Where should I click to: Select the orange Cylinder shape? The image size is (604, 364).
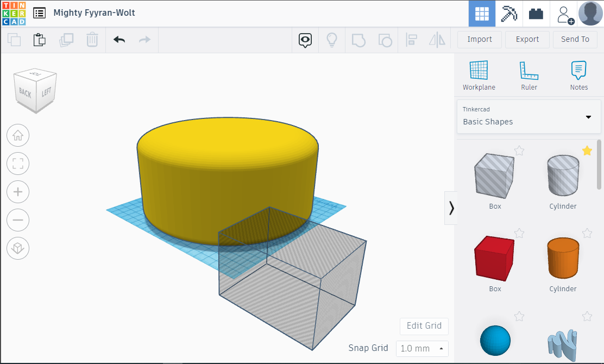(x=563, y=258)
